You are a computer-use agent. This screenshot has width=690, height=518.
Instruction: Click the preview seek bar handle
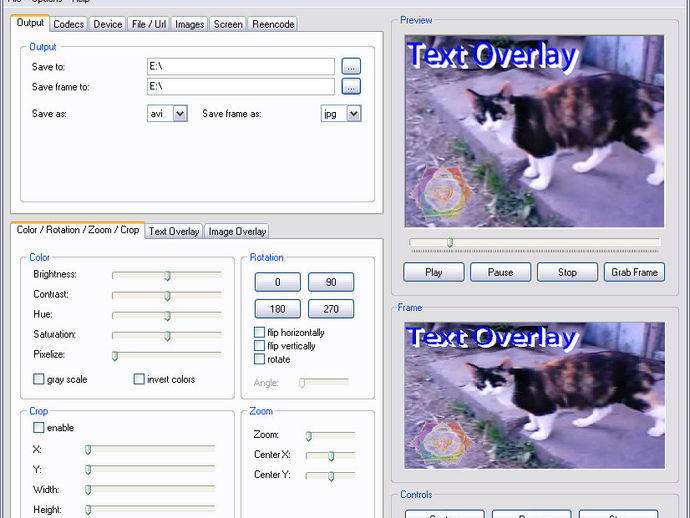pyautogui.click(x=450, y=242)
